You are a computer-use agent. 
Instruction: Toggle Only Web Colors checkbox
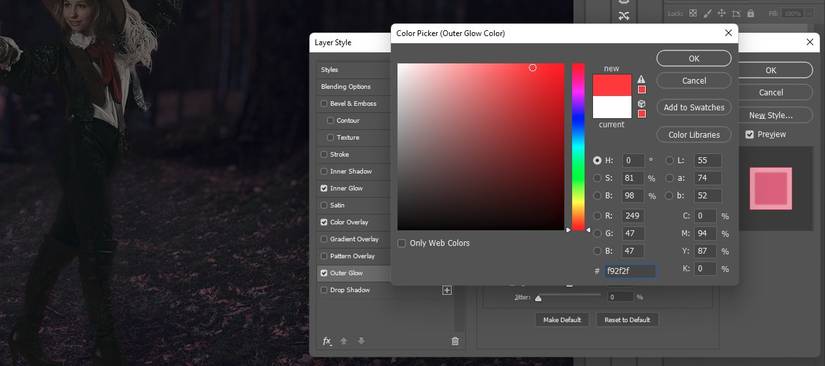[x=402, y=243]
